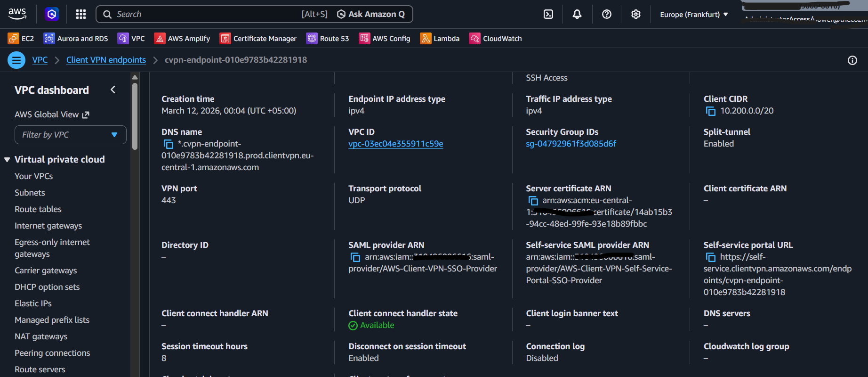Open the notifications bell
868x377 pixels.
[577, 14]
